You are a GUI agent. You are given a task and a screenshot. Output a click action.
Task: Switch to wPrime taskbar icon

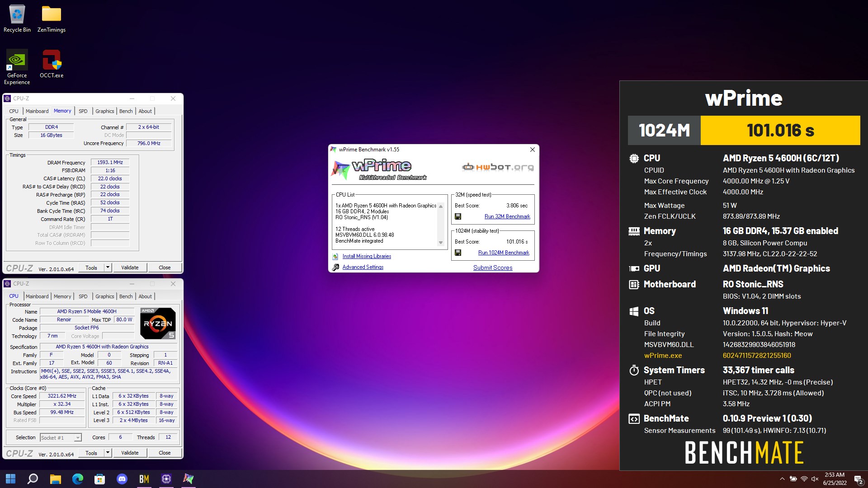(189, 479)
